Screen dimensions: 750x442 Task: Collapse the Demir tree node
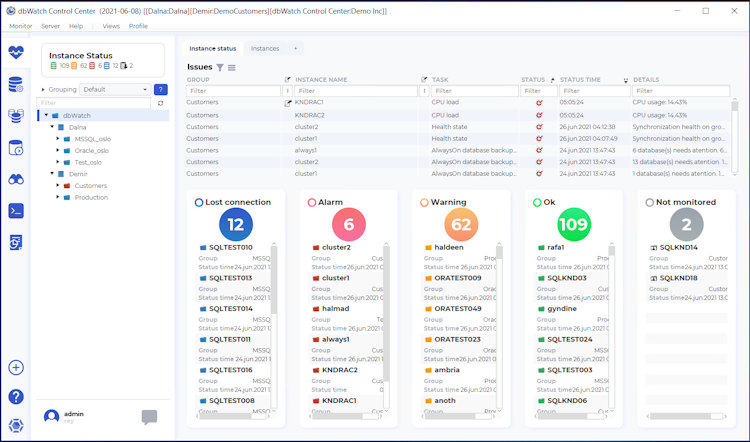point(52,174)
